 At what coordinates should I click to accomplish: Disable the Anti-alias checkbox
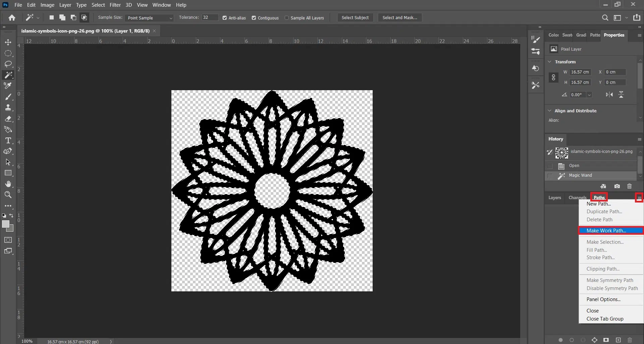pyautogui.click(x=225, y=18)
